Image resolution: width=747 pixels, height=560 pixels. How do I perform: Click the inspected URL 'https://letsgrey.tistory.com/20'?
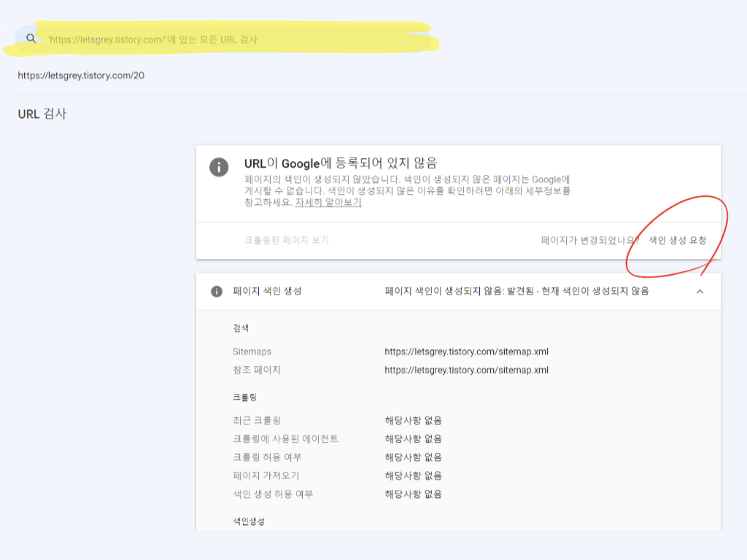(x=81, y=75)
